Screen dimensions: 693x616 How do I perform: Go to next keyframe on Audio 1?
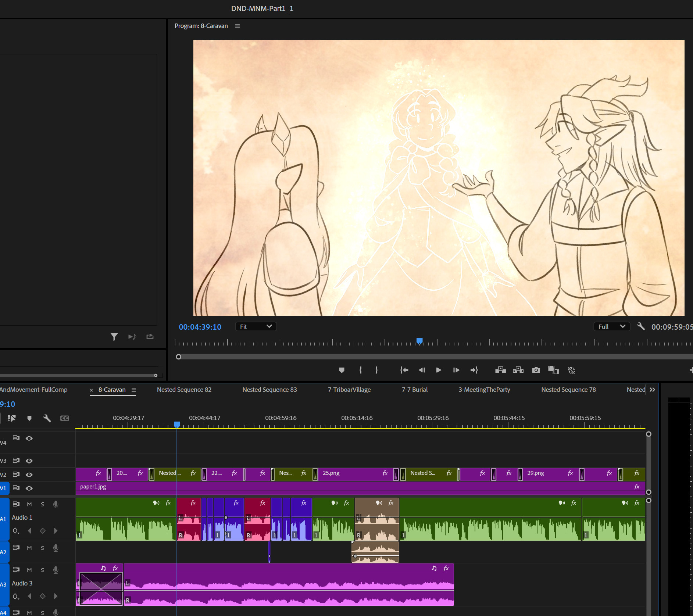(56, 531)
